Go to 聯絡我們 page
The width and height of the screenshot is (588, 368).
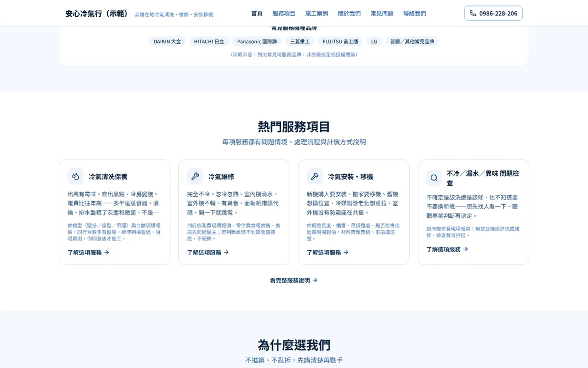[415, 13]
